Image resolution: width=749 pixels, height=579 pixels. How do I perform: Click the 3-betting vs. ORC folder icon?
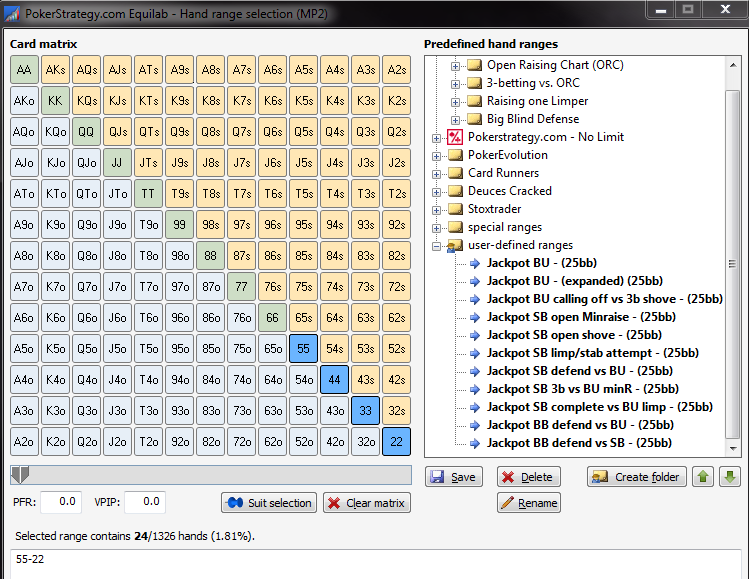click(474, 83)
